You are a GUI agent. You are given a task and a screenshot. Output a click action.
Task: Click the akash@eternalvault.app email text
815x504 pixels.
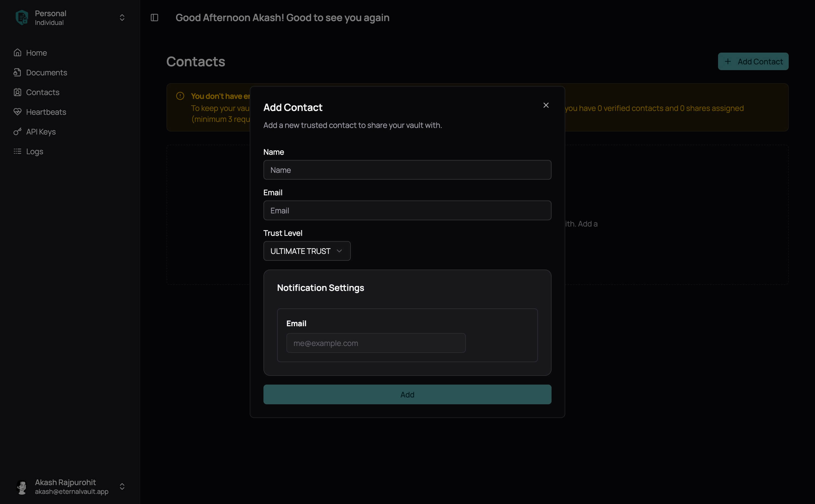[72, 491]
